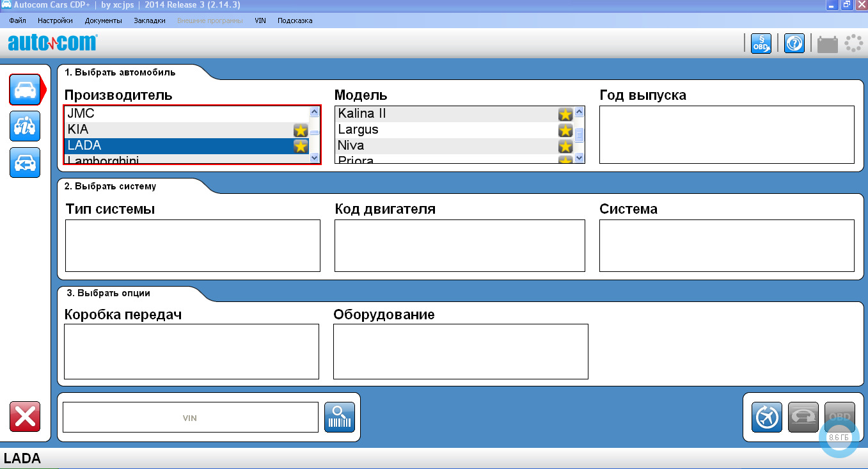Image resolution: width=868 pixels, height=469 pixels.
Task: Click the model list scrollbar thumb
Action: click(x=579, y=135)
